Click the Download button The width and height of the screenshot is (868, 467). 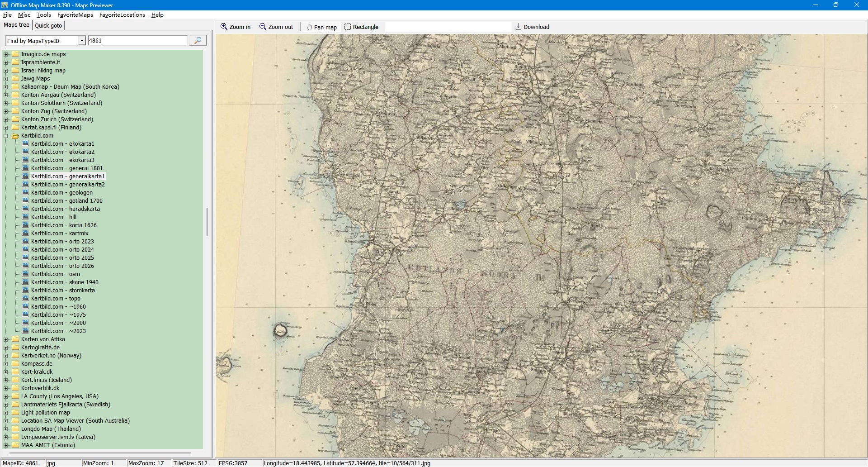[x=532, y=27]
